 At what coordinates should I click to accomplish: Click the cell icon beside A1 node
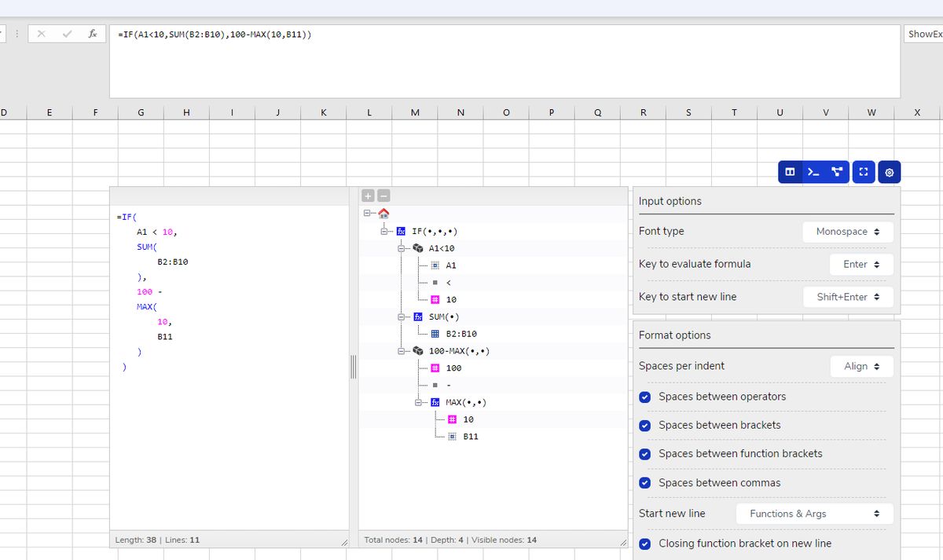point(435,265)
